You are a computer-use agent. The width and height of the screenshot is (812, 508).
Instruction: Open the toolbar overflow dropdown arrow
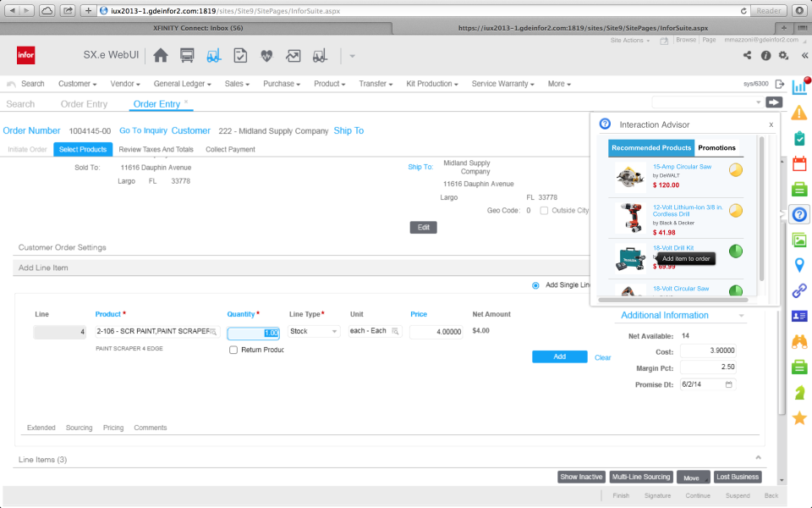(352, 56)
